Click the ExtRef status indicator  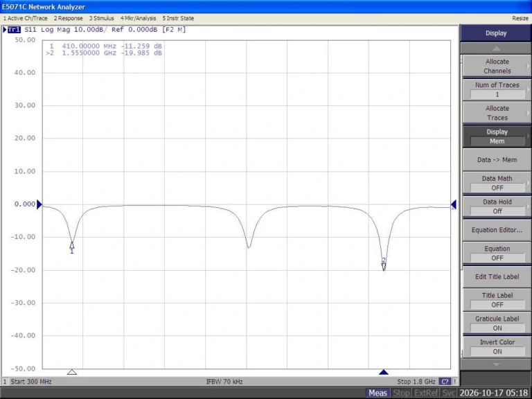coord(426,393)
